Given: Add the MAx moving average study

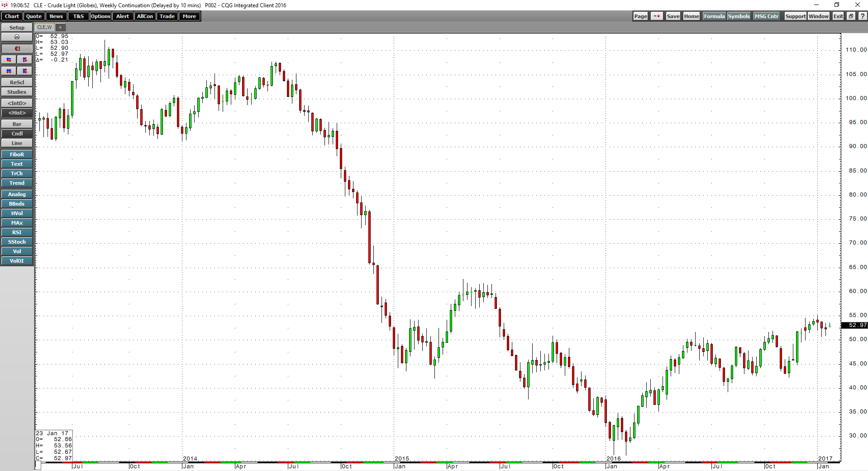Looking at the screenshot, I should click(17, 223).
